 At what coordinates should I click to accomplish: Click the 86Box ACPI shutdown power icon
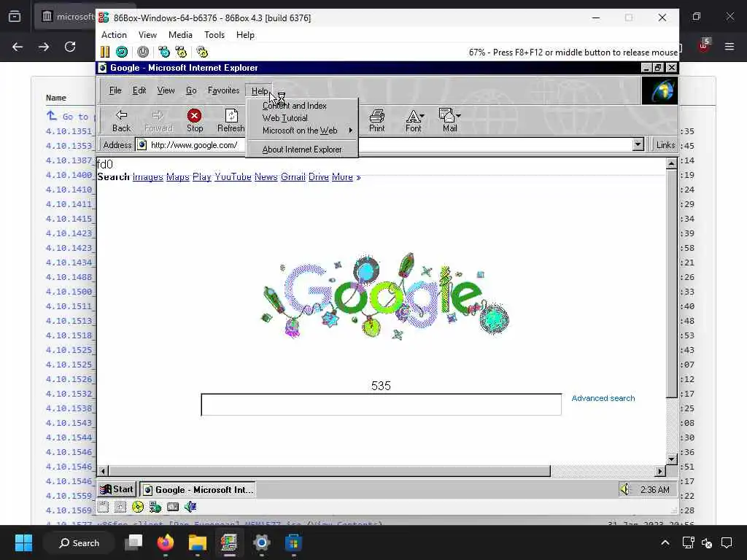[x=143, y=52]
